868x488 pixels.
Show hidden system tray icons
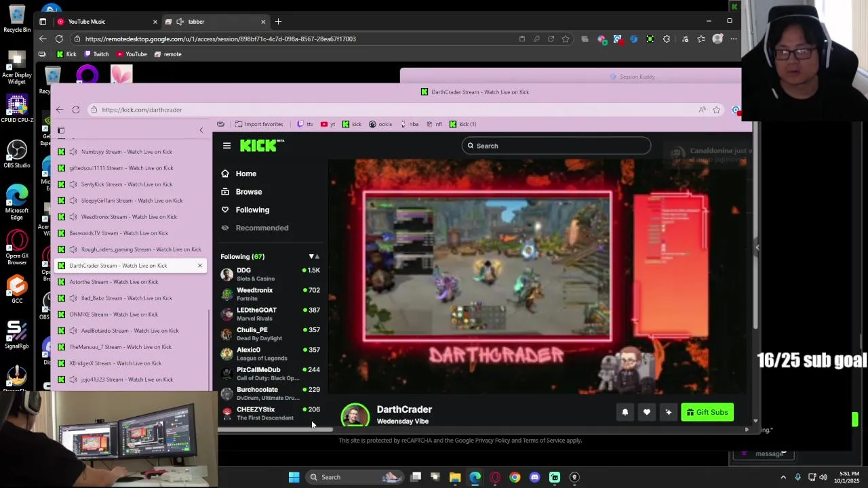pos(783,477)
